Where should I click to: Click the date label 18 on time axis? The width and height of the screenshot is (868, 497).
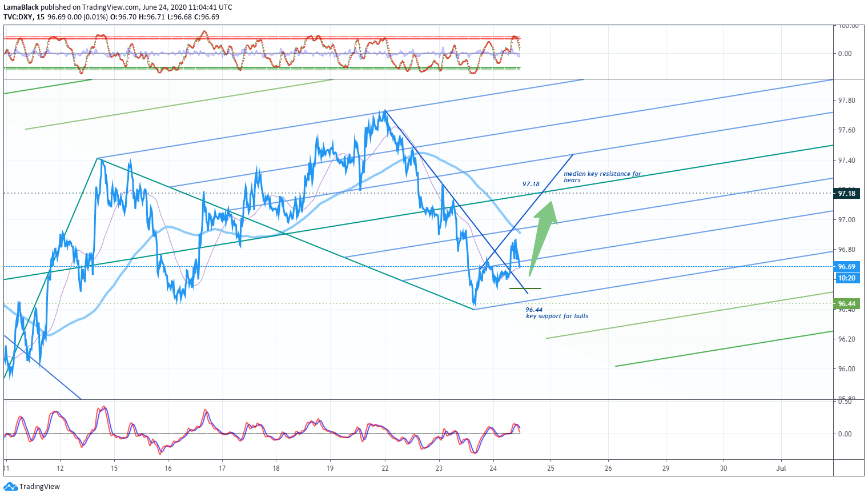[x=276, y=468]
